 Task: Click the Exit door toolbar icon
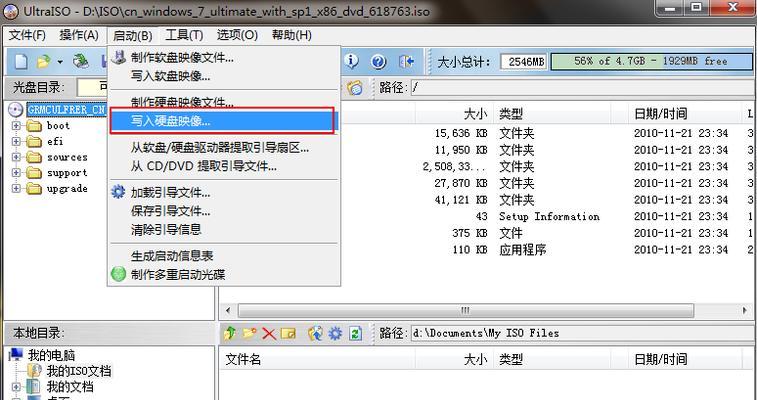point(406,61)
